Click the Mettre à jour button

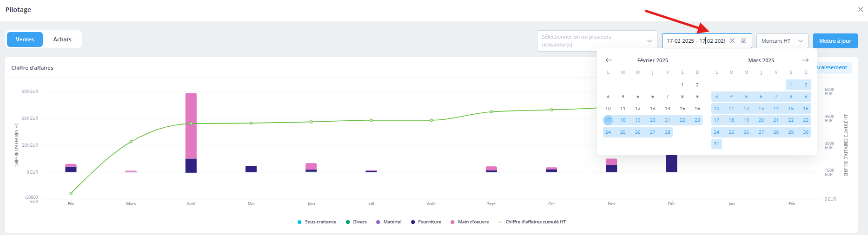(835, 41)
